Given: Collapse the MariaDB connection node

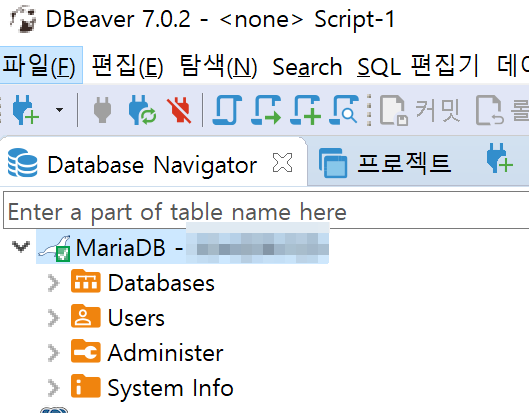Looking at the screenshot, I should click(21, 247).
